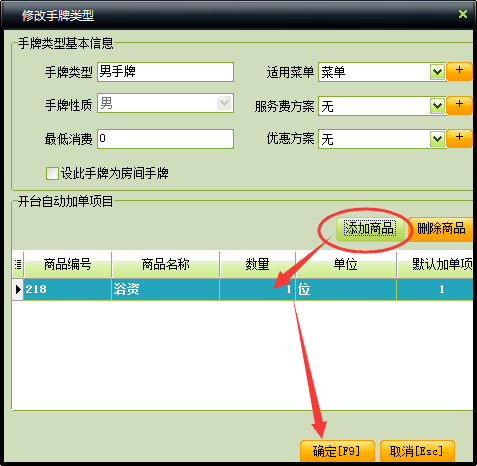
Task: Cancel with 取消[Esc] button
Action: 417,451
